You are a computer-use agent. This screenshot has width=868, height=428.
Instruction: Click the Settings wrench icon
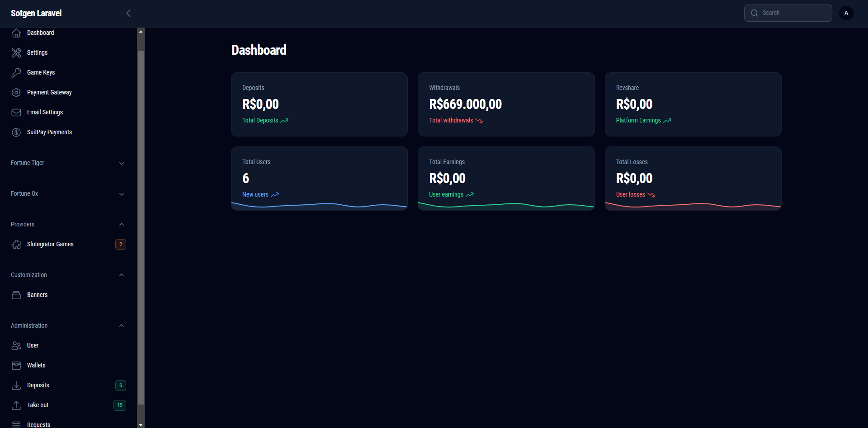(x=16, y=53)
